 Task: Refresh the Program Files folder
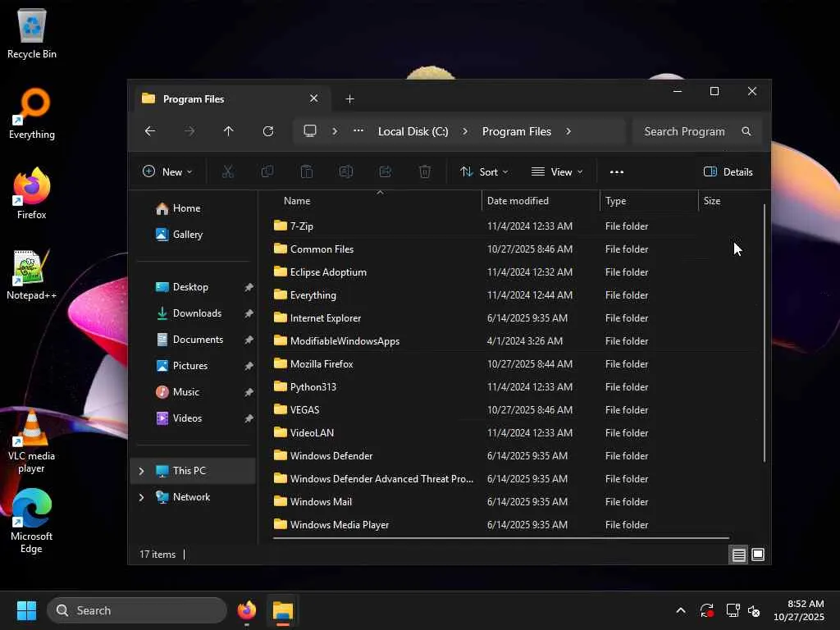(x=268, y=131)
